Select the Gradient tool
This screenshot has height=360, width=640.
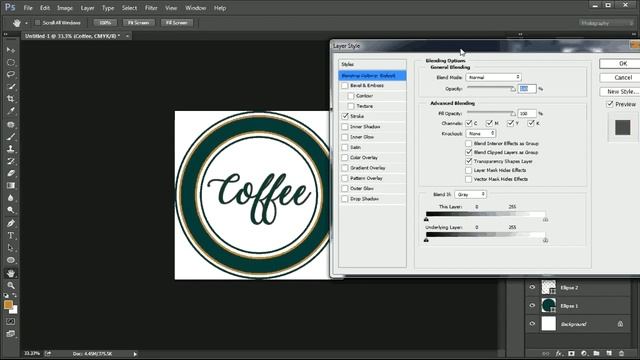pyautogui.click(x=11, y=186)
